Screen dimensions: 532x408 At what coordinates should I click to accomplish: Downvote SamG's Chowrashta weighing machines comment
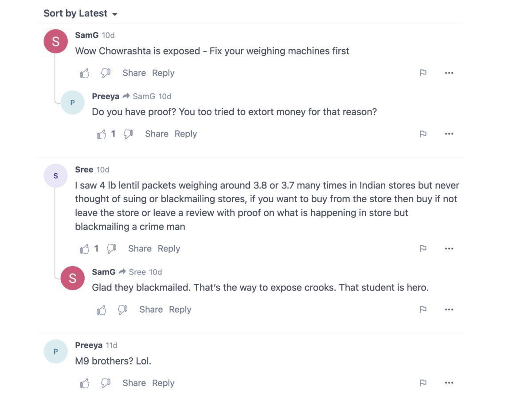106,73
